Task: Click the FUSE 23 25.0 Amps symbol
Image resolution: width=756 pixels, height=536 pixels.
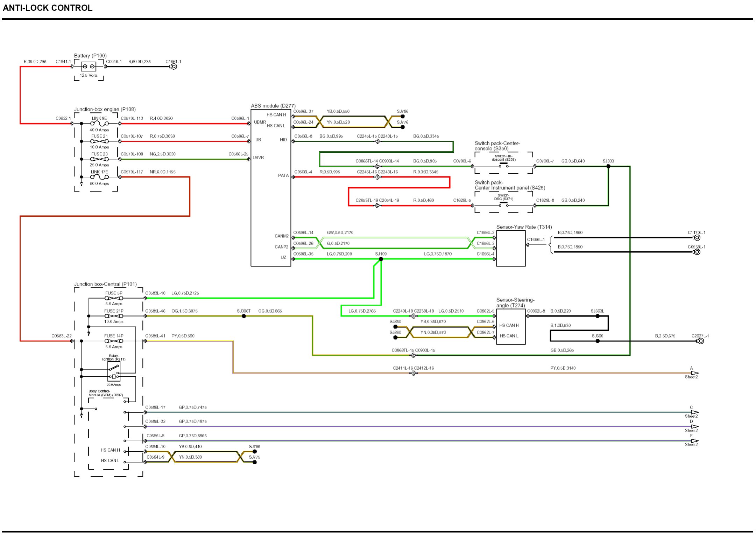Action: (99, 159)
